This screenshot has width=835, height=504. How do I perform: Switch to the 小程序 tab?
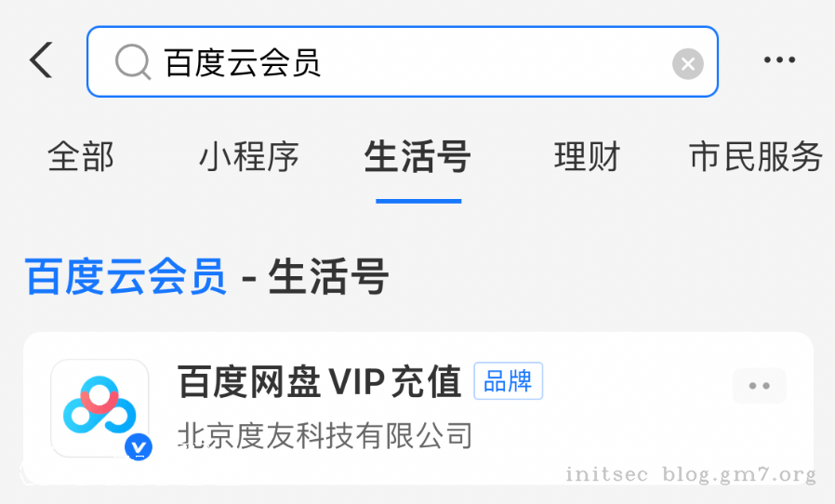[248, 156]
